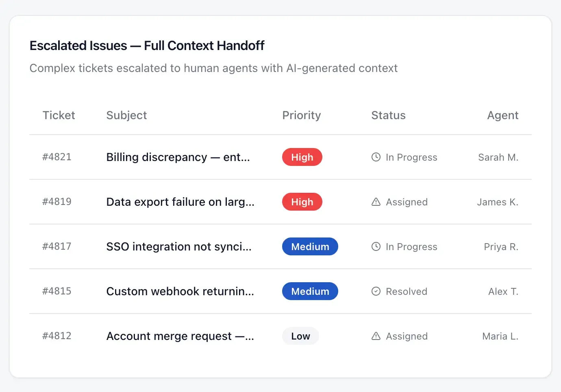This screenshot has height=392, width=561.
Task: Select the Status column header
Action: point(388,115)
